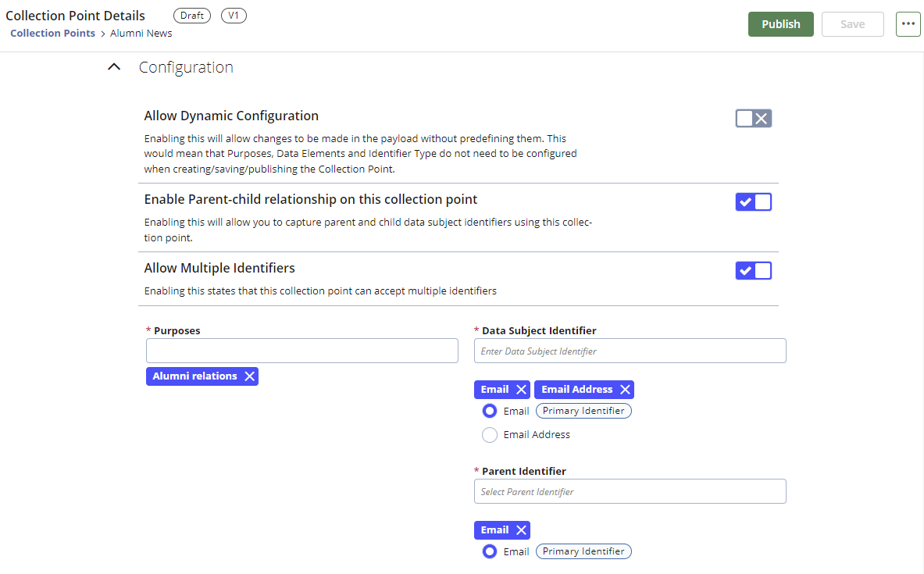Open the Select Parent Identifier dropdown
924x574 pixels.
(630, 491)
